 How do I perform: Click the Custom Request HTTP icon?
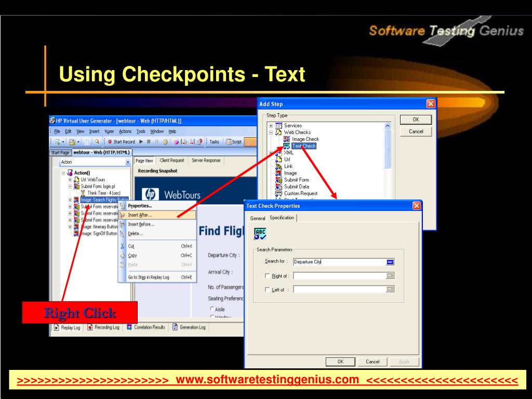point(278,193)
